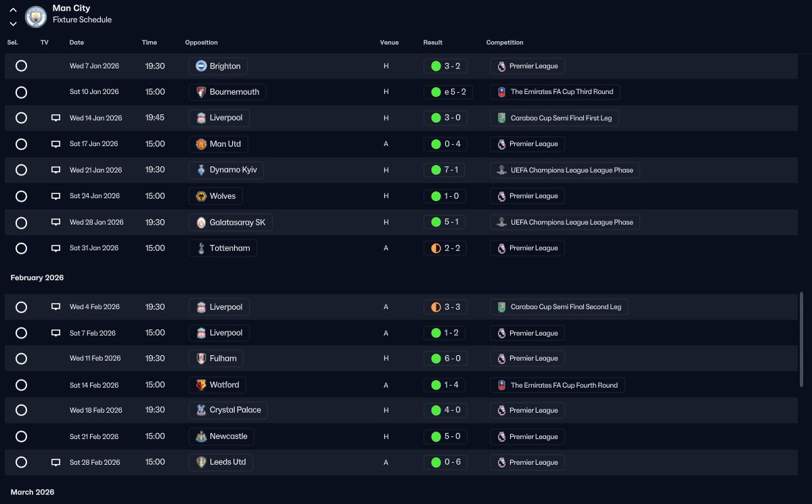Sort by Time column header
Image resolution: width=812 pixels, height=504 pixels.
pos(150,43)
